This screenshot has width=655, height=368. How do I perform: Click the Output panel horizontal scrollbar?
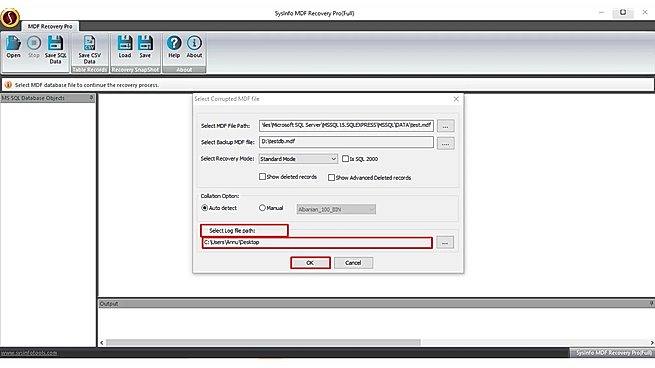[263, 343]
